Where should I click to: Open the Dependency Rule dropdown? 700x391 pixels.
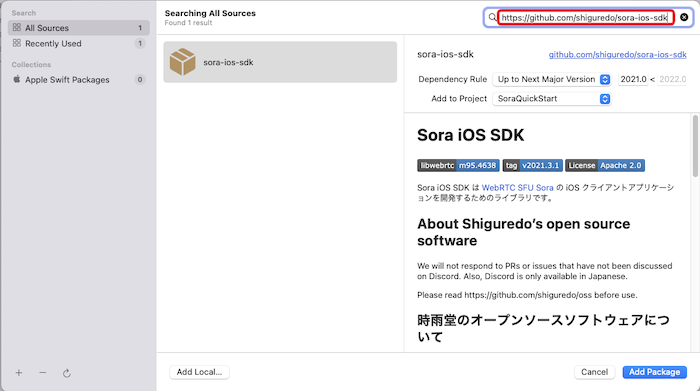(552, 79)
